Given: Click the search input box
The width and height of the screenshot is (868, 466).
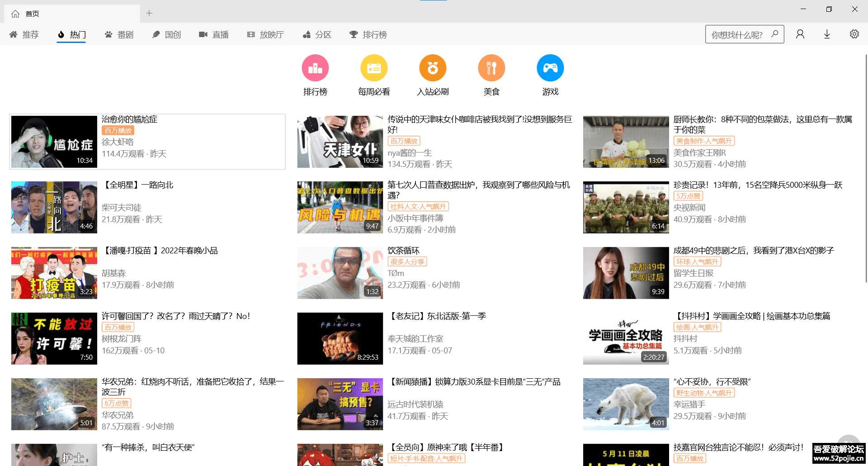Looking at the screenshot, I should pyautogui.click(x=737, y=34).
